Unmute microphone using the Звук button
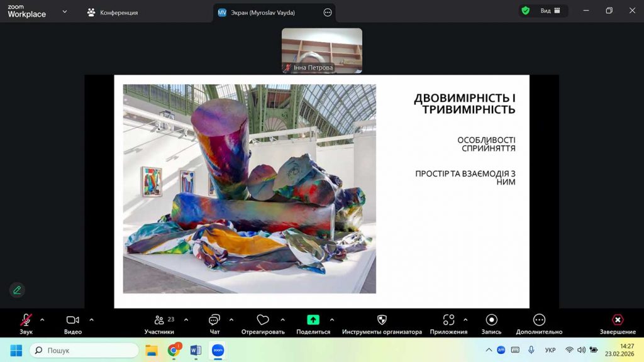Screen dimensions: 644x362 26,321
